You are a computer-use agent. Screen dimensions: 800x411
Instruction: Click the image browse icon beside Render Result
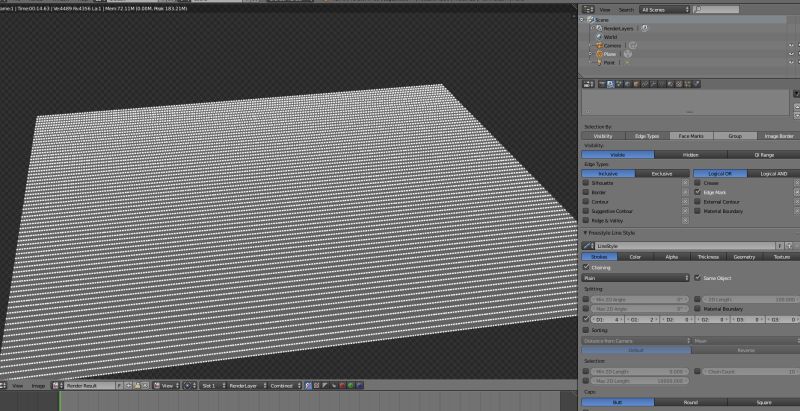point(56,386)
